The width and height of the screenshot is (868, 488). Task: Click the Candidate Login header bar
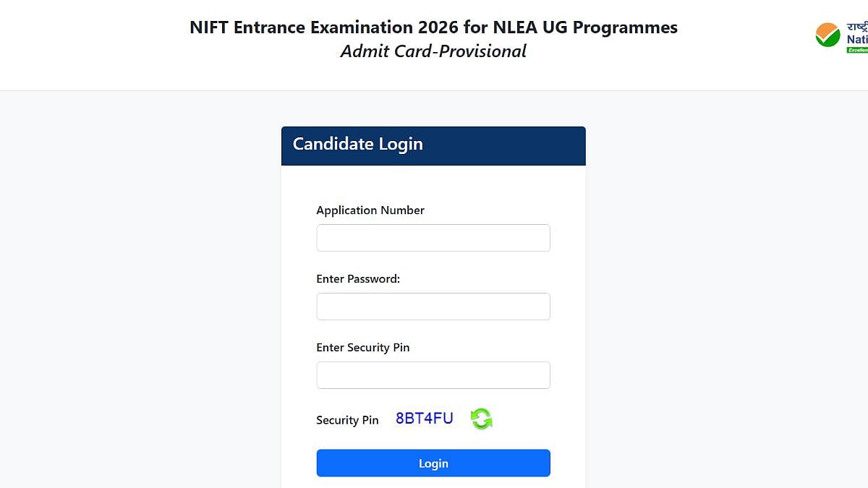[433, 145]
